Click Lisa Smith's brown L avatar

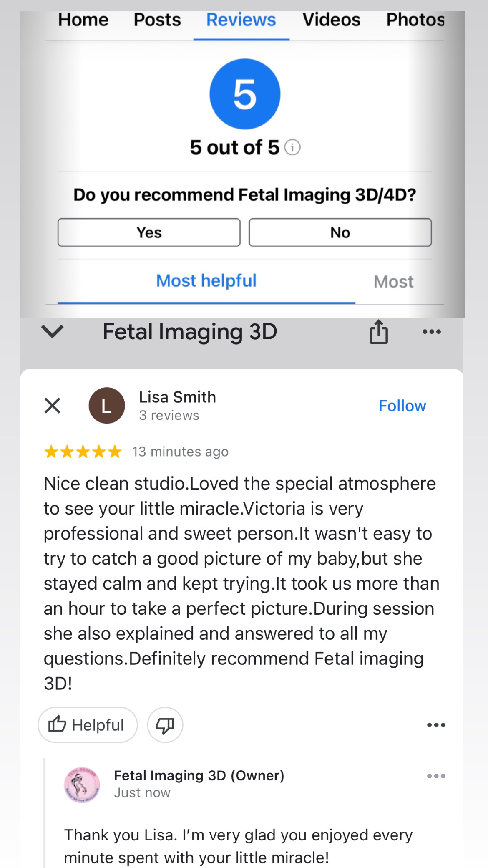107,406
